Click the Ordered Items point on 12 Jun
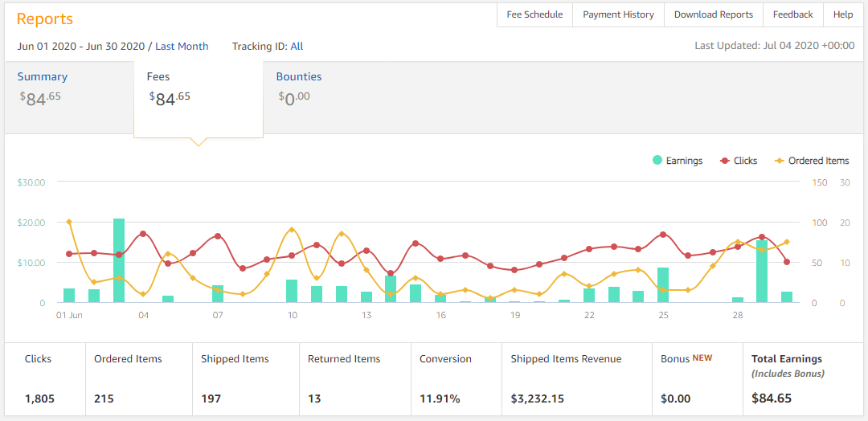Screen dimensions: 868x421 [342, 234]
